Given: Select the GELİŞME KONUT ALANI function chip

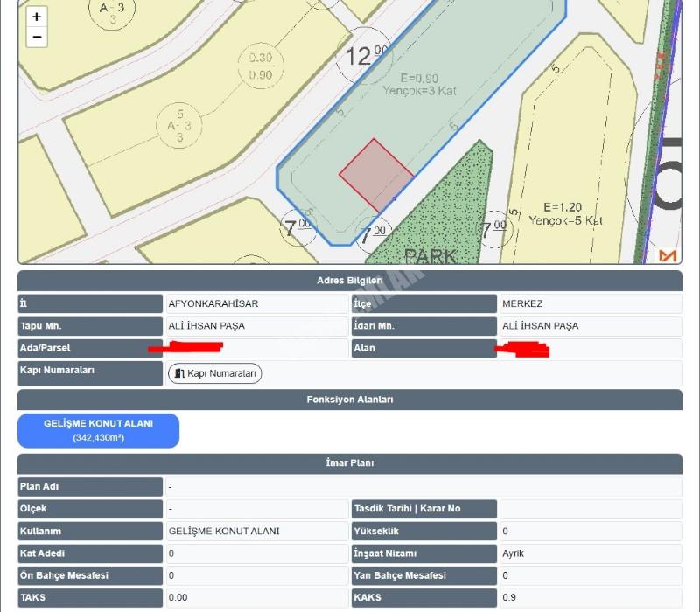Looking at the screenshot, I should pos(98,430).
